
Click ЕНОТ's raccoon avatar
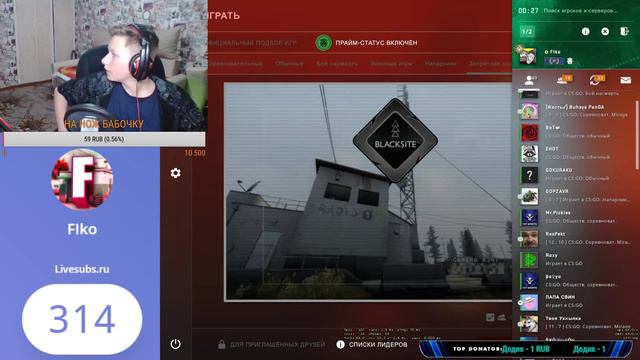[529, 153]
